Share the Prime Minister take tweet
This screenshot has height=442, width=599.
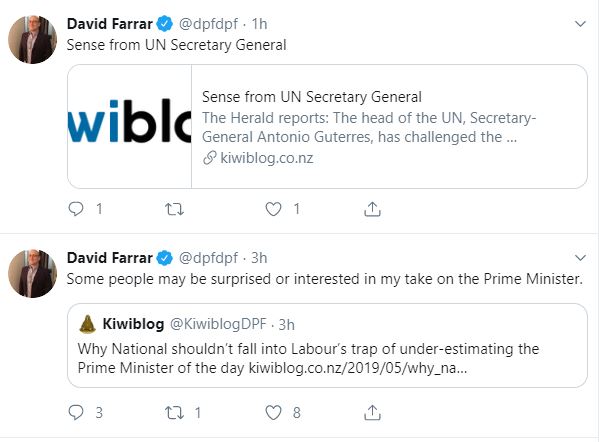(x=372, y=413)
